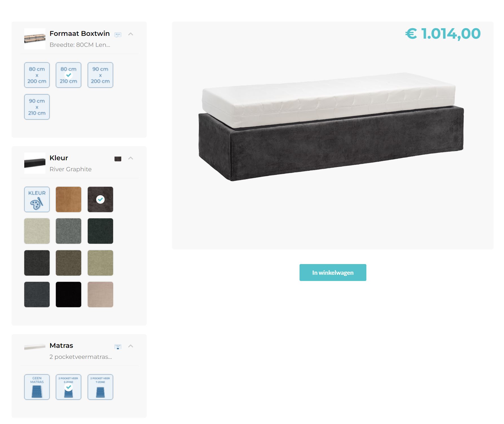
Task: Select the 90 cm x 200 cm size
Action: point(100,75)
